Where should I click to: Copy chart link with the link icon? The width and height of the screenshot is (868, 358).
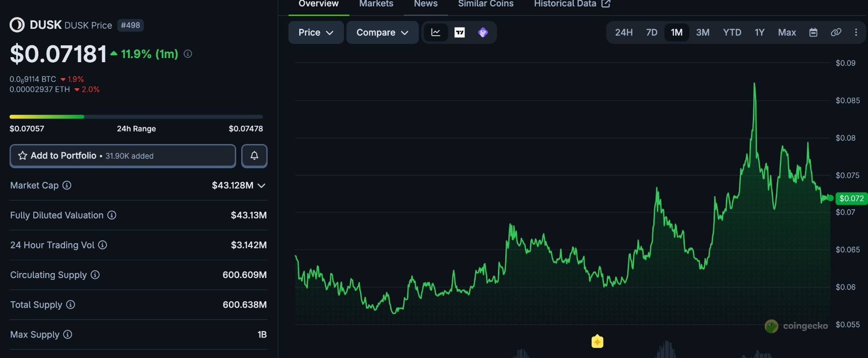836,32
